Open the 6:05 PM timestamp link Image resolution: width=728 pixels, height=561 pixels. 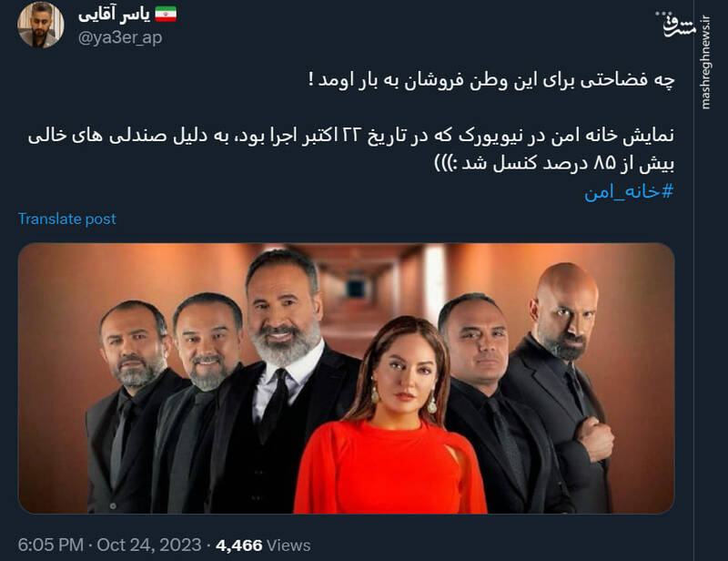tap(51, 545)
